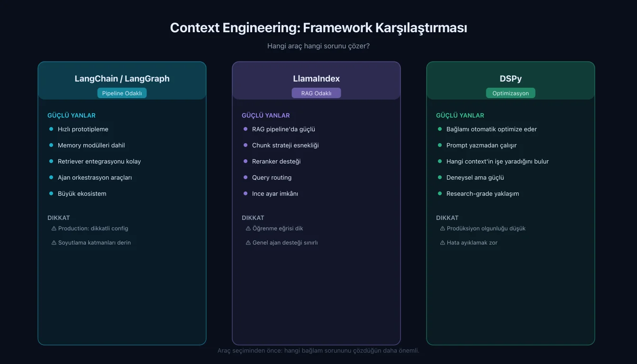
Task: Click warning icon beside Soyutlama katmanları derin
Action: [x=54, y=243]
